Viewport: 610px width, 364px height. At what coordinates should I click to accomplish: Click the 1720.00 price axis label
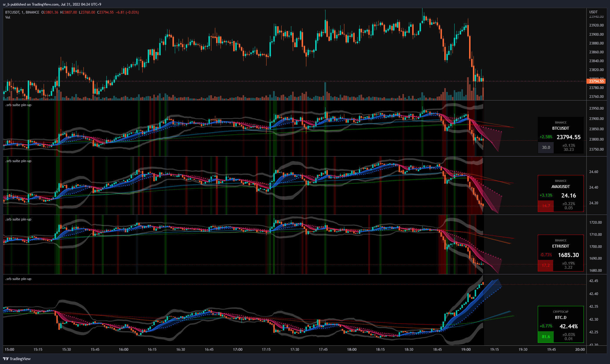596,223
